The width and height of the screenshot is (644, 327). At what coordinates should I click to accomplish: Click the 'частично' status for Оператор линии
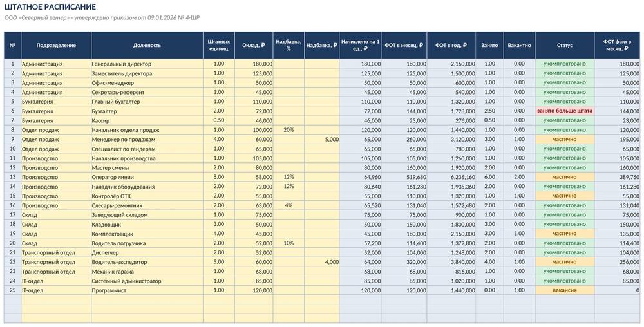click(x=565, y=177)
